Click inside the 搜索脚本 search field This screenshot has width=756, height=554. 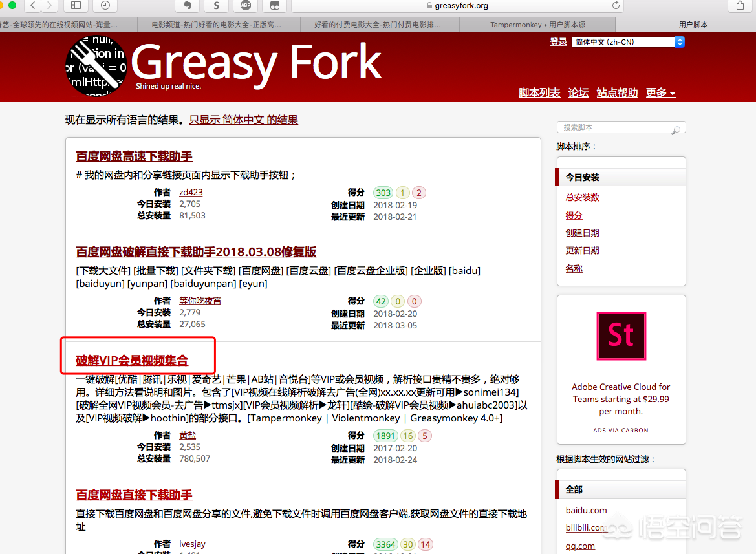pos(614,127)
